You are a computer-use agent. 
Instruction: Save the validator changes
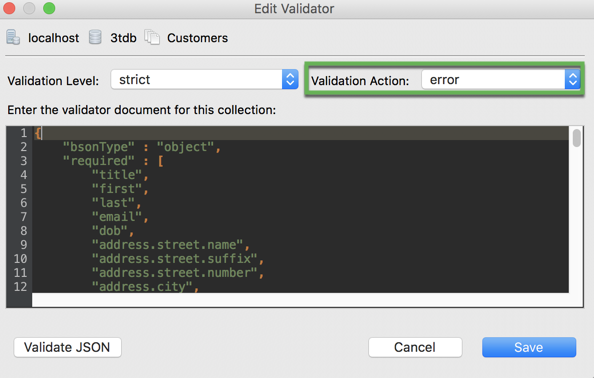(529, 347)
